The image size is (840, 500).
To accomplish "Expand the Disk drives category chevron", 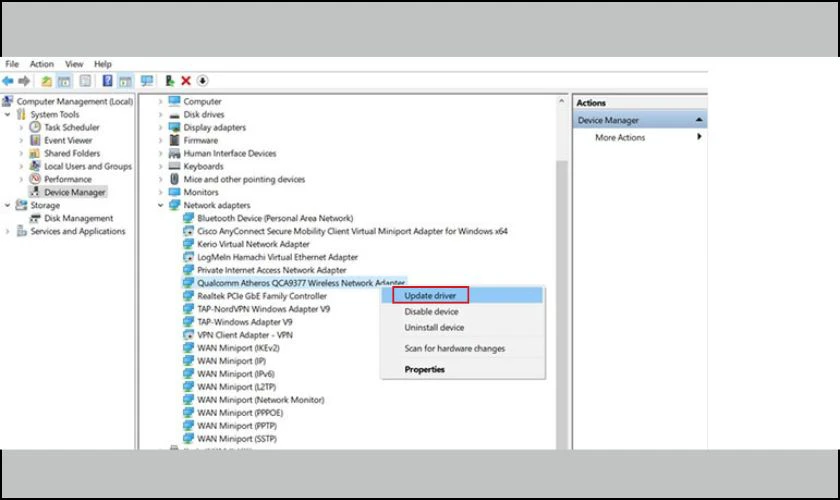I will click(x=161, y=114).
